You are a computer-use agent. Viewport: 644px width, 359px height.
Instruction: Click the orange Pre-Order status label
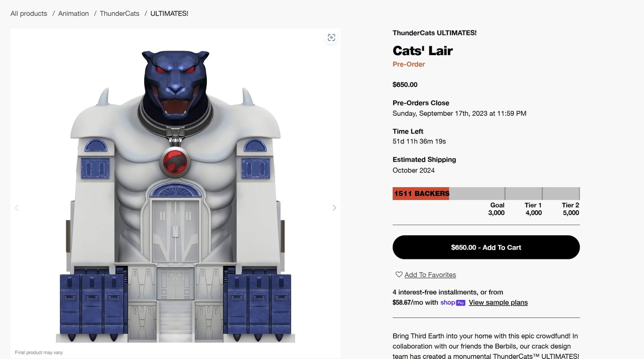tap(409, 64)
